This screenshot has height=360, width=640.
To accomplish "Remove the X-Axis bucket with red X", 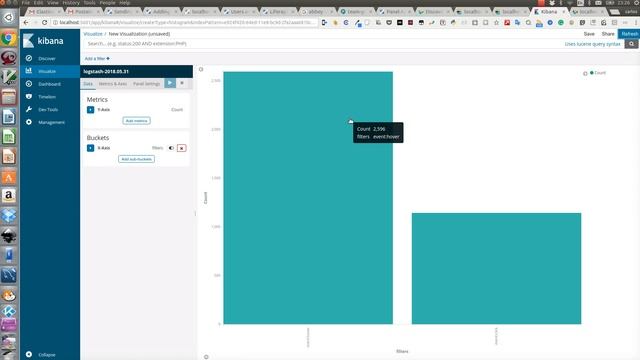I will [182, 148].
